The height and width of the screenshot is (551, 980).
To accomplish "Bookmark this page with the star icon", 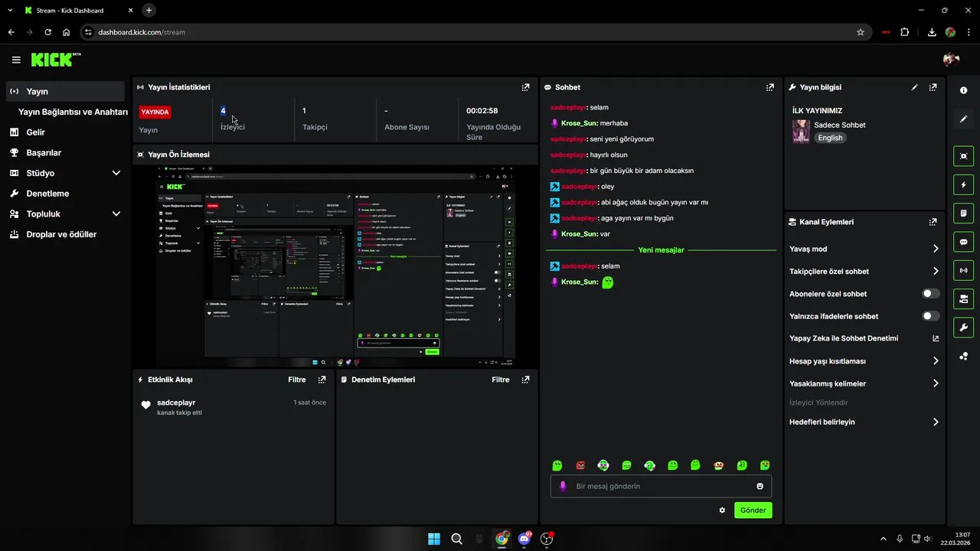I will (861, 32).
